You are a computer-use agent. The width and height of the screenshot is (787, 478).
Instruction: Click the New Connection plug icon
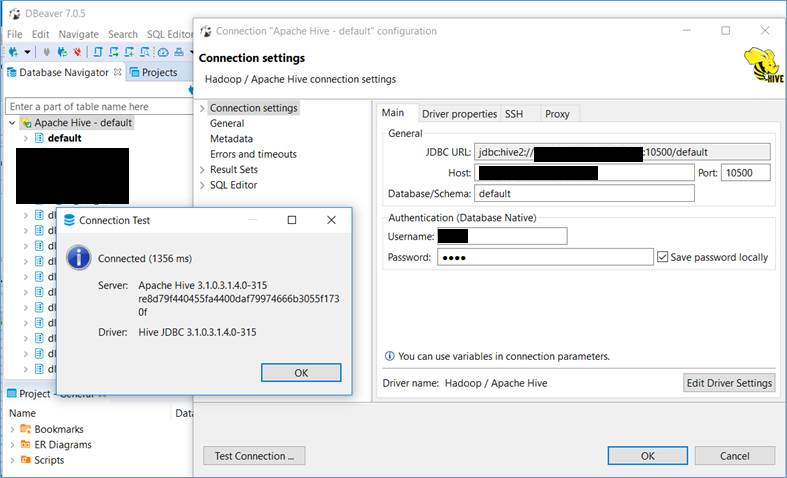(x=14, y=52)
